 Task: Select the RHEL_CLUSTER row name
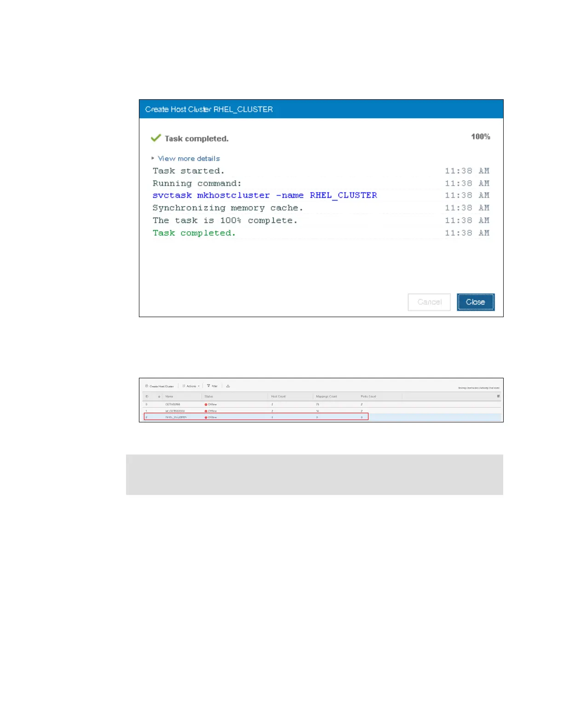(176, 417)
